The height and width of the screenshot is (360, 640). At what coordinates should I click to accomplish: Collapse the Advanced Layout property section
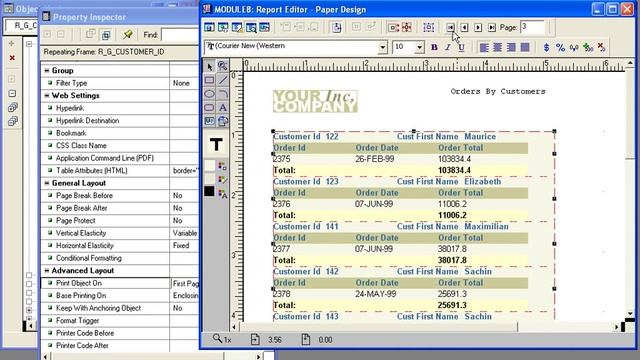47,271
